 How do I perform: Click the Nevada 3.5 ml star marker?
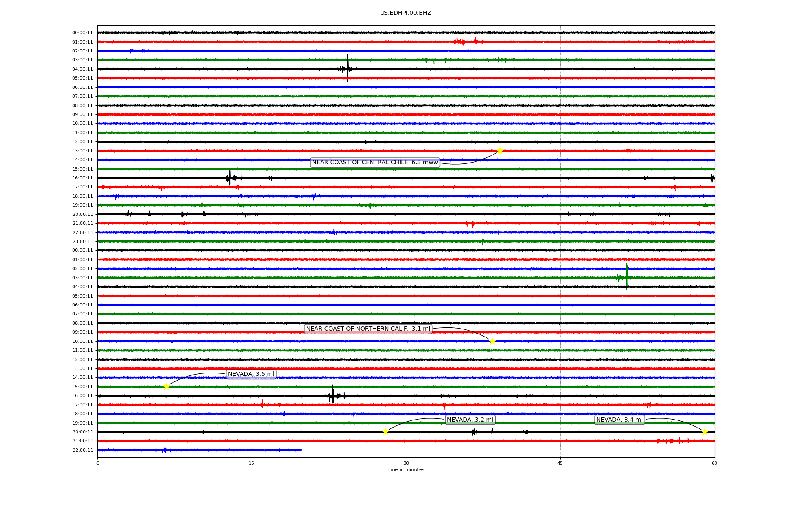[x=166, y=387]
